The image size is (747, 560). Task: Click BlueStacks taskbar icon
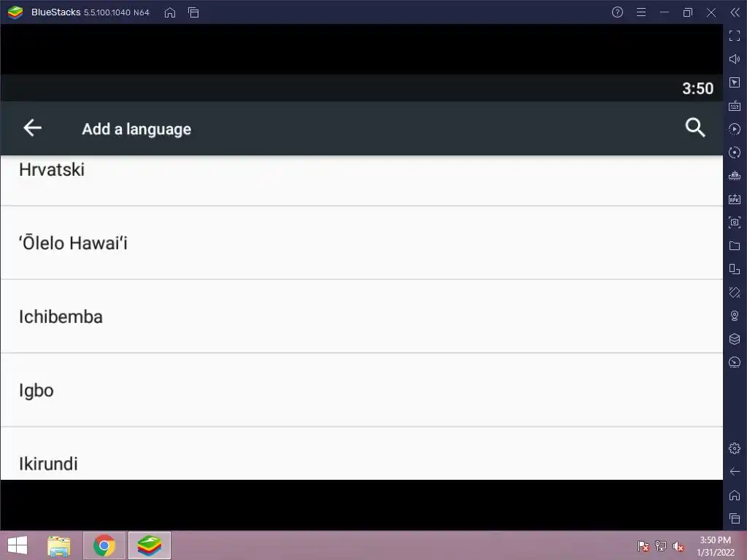tap(150, 545)
